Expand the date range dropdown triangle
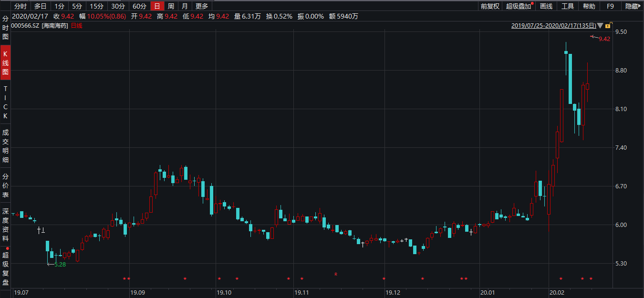 tap(601, 26)
